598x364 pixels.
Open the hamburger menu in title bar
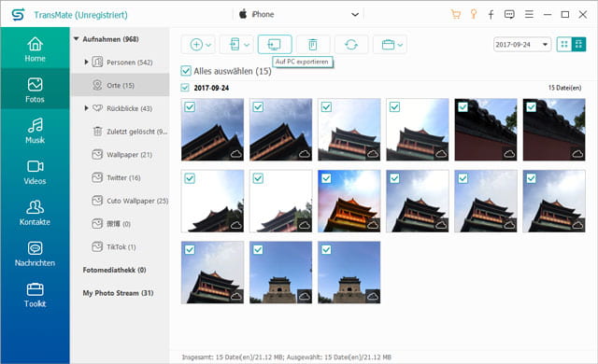[529, 15]
